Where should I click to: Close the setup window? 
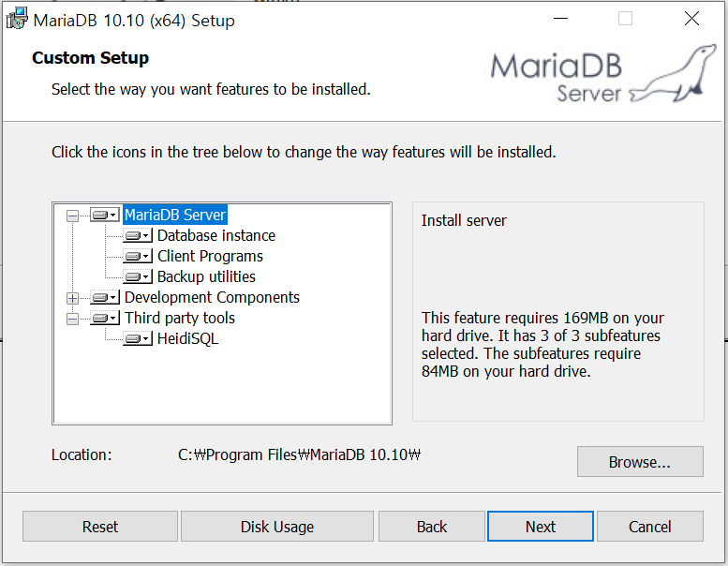[691, 19]
